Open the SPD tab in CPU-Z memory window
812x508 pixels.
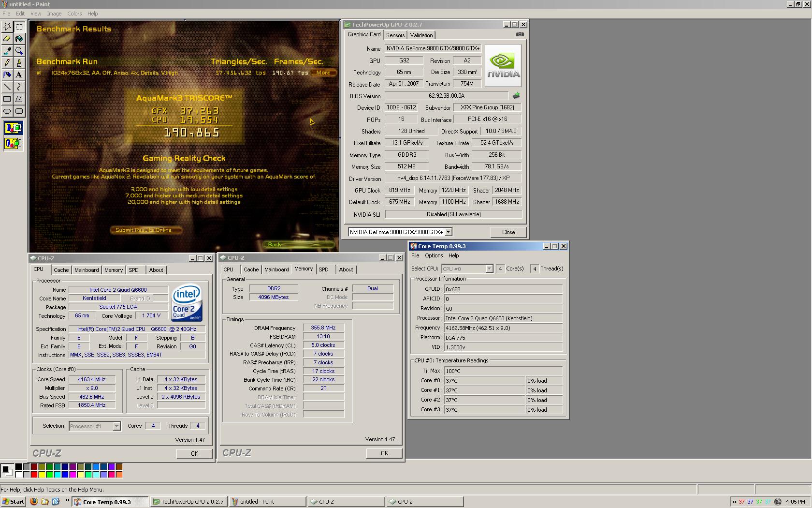coord(323,269)
